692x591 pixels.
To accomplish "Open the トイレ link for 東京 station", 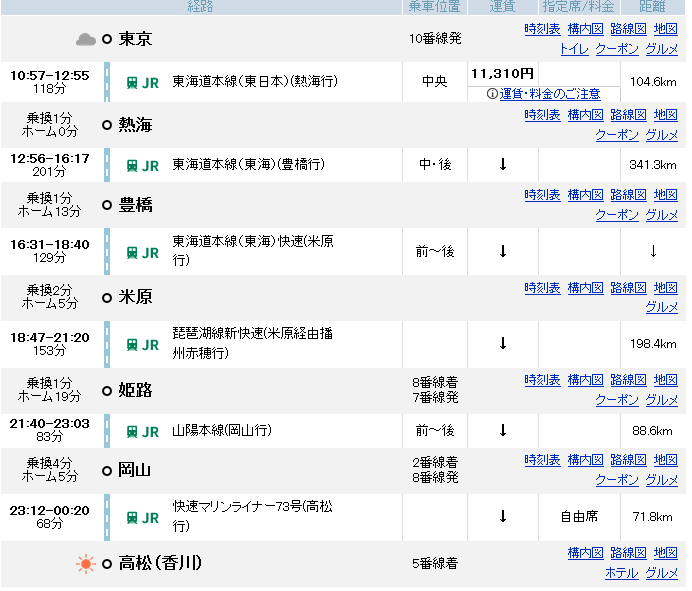I will (574, 49).
